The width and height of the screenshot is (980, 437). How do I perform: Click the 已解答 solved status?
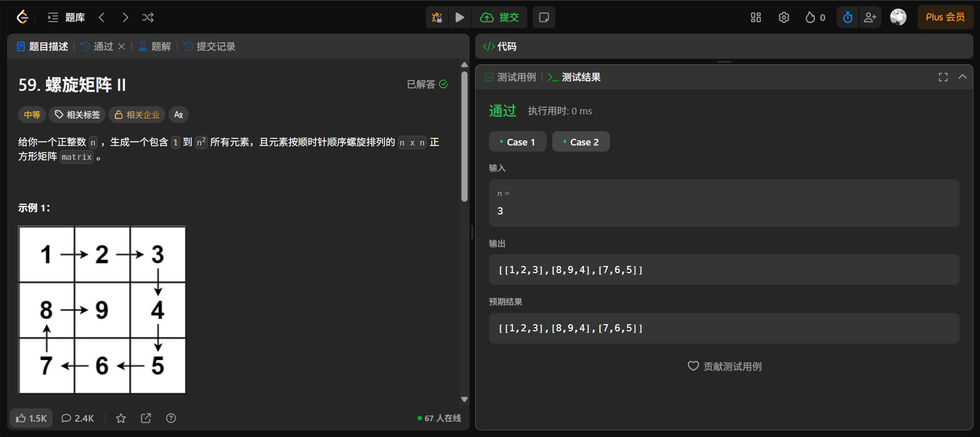click(427, 84)
